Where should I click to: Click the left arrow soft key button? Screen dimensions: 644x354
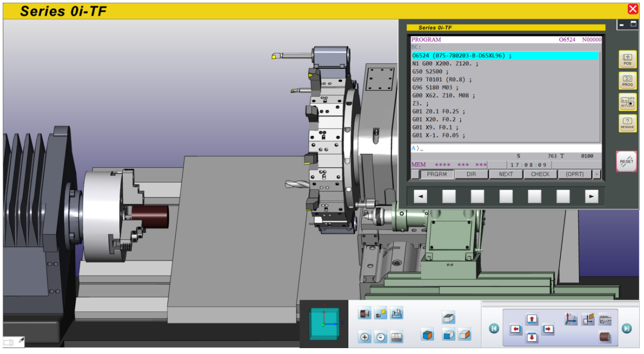point(421,196)
